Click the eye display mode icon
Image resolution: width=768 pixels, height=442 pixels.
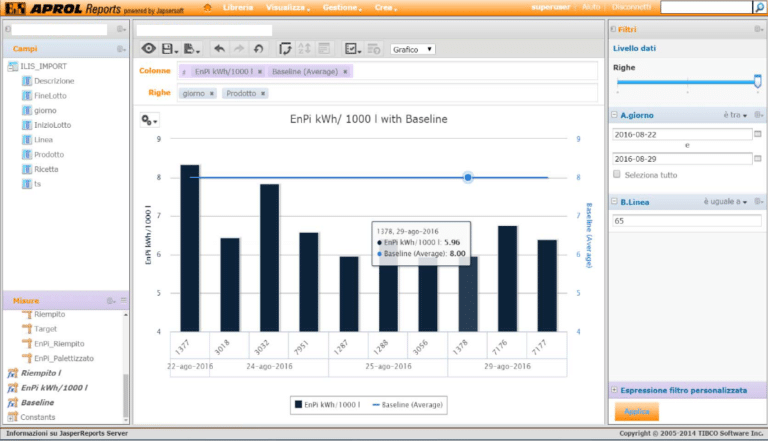point(148,48)
